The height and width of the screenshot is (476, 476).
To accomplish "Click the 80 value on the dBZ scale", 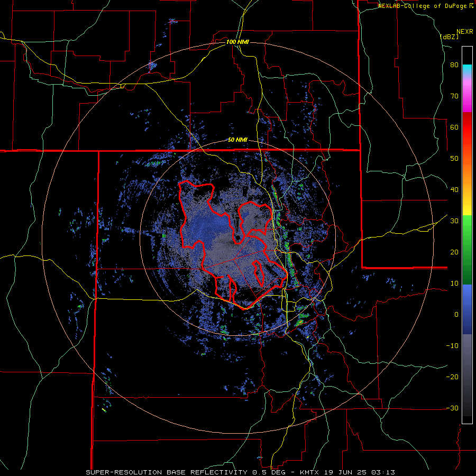I will pyautogui.click(x=454, y=65).
